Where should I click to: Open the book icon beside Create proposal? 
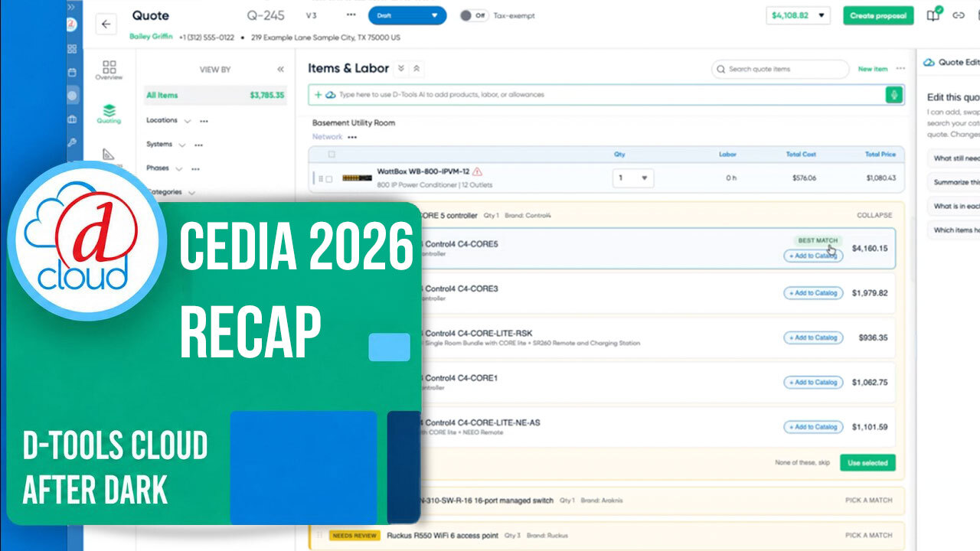(x=933, y=15)
